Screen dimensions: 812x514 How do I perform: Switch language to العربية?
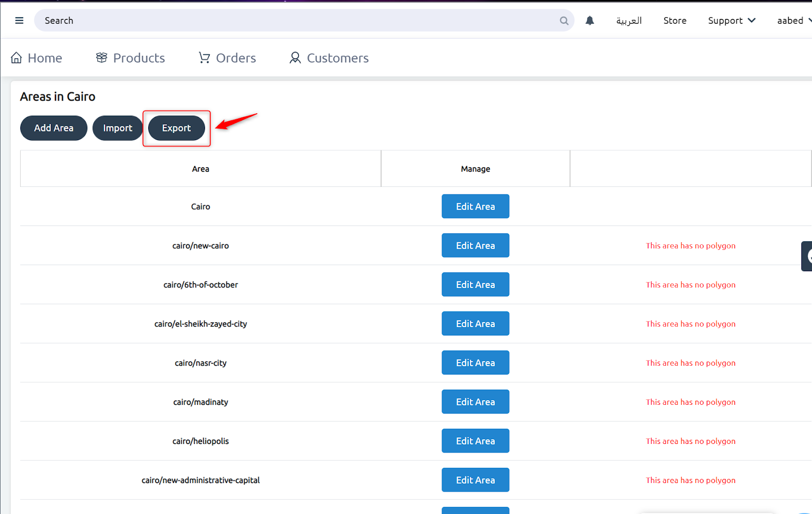629,20
